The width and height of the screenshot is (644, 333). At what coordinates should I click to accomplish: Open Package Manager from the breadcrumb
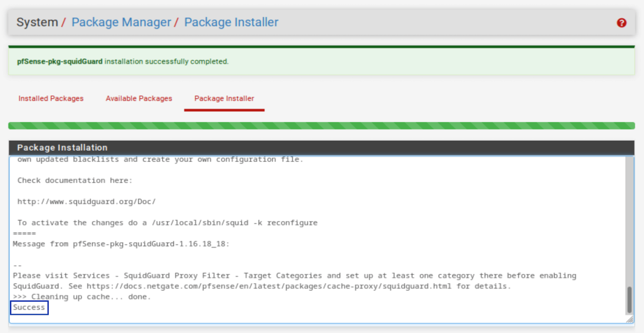[121, 22]
